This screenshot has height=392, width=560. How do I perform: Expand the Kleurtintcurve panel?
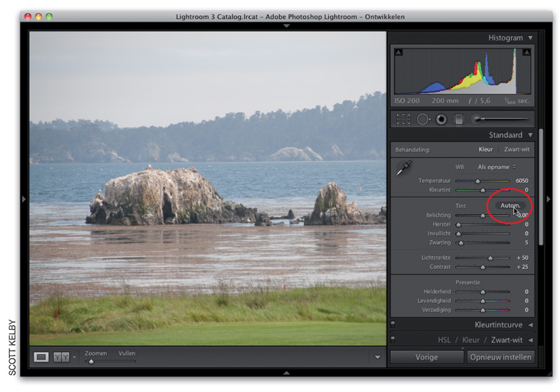click(531, 325)
